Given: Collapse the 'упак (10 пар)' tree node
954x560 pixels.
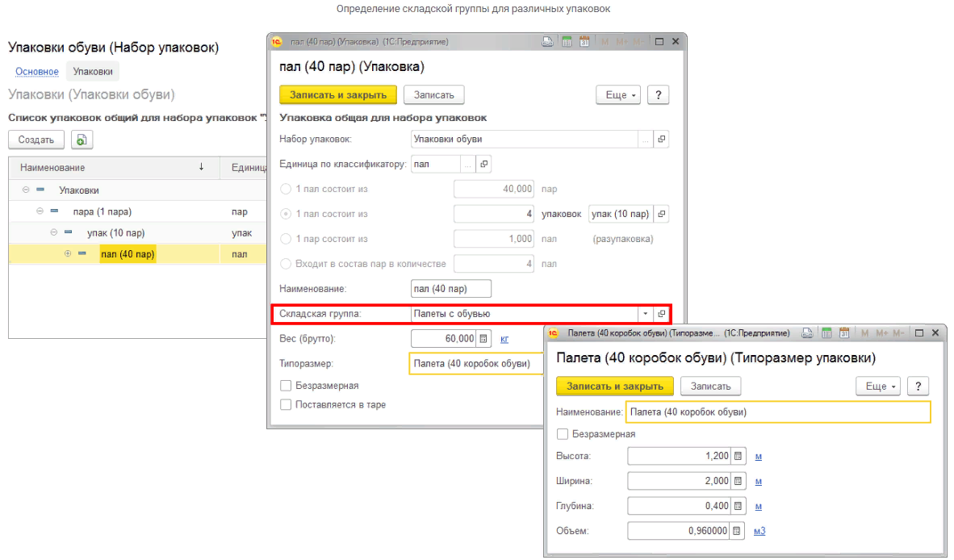Looking at the screenshot, I should pyautogui.click(x=54, y=233).
